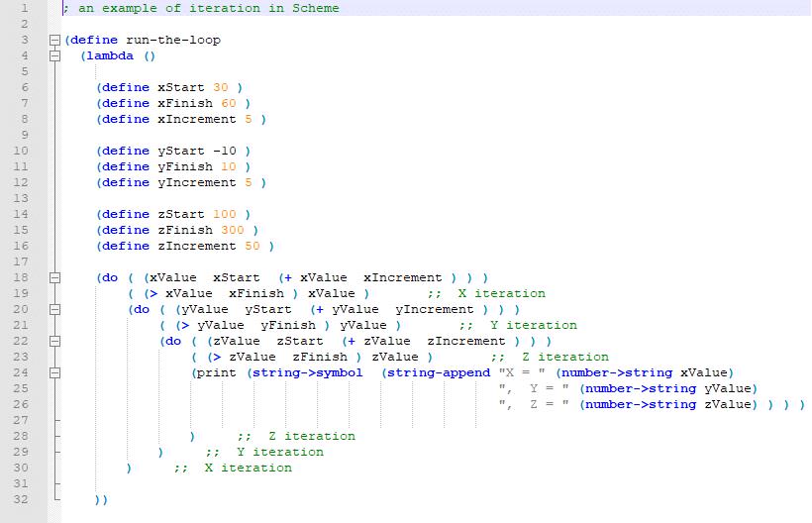This screenshot has height=523, width=812.
Task: Click the value -10 after yStart
Action: [225, 151]
